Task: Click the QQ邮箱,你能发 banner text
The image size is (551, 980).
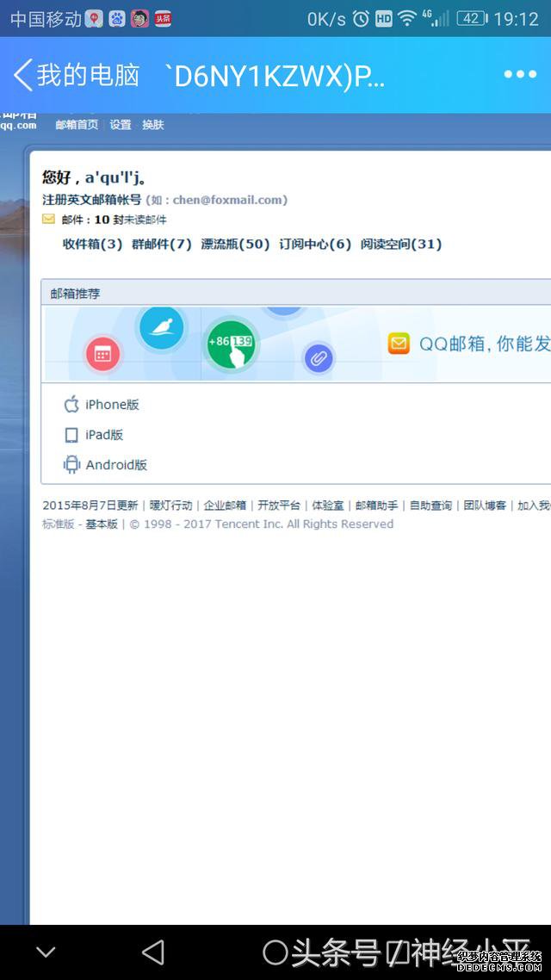Action: [x=485, y=344]
